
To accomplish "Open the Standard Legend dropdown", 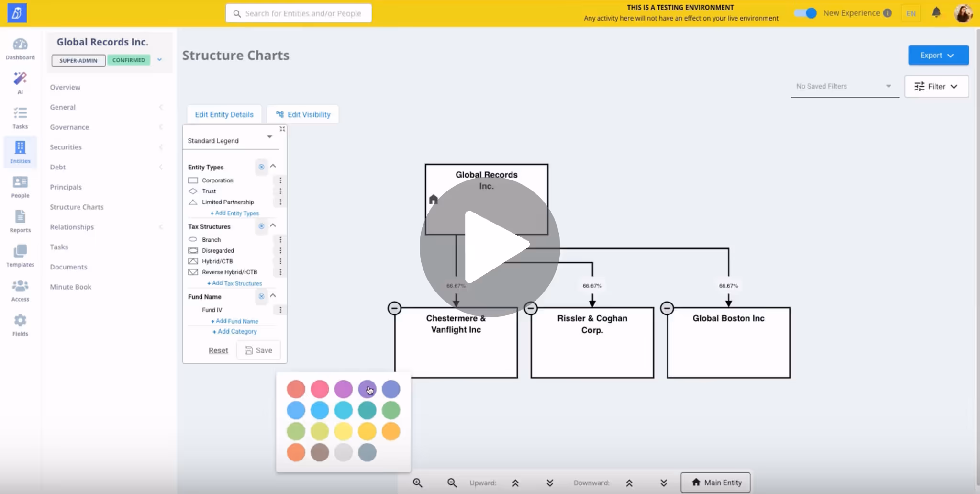I will (x=231, y=140).
